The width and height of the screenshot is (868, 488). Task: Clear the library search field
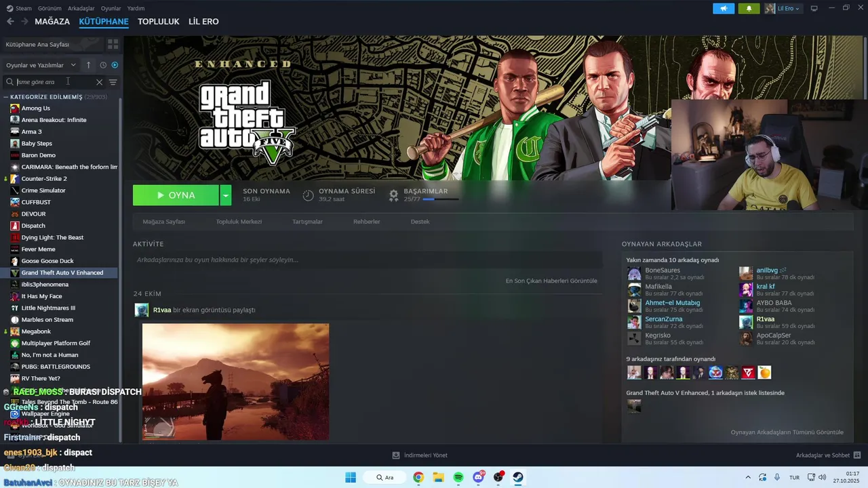[99, 82]
